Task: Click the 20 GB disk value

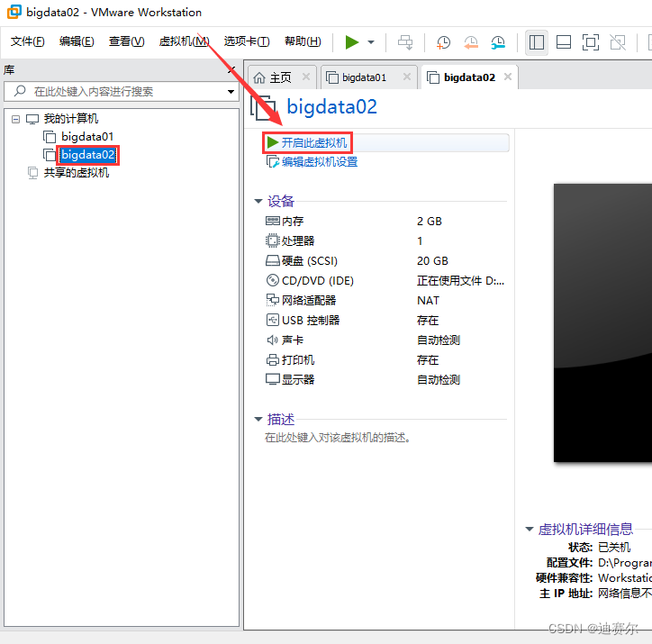Action: point(432,261)
